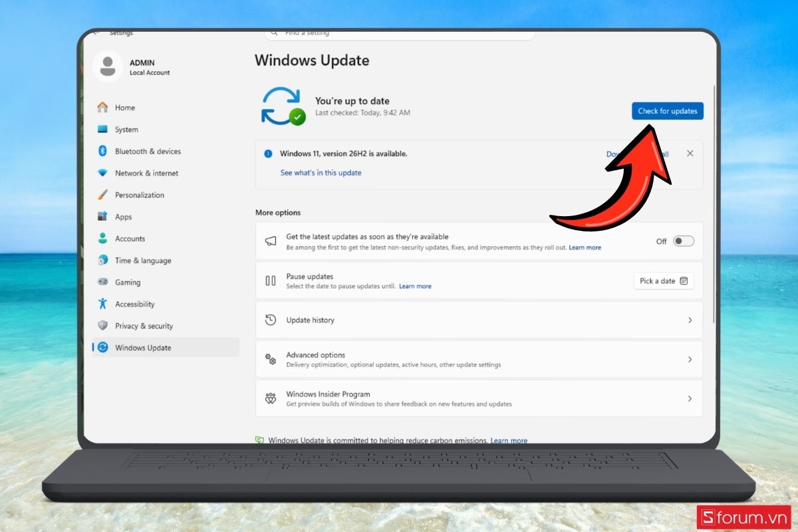Open the Pick a date dropdown
This screenshot has height=532, width=798.
(664, 281)
